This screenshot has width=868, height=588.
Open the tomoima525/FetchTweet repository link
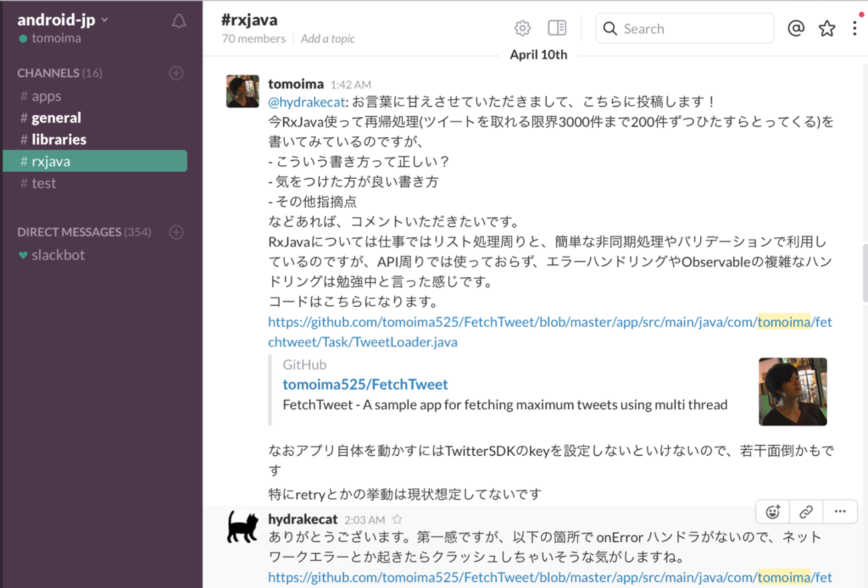coord(365,384)
